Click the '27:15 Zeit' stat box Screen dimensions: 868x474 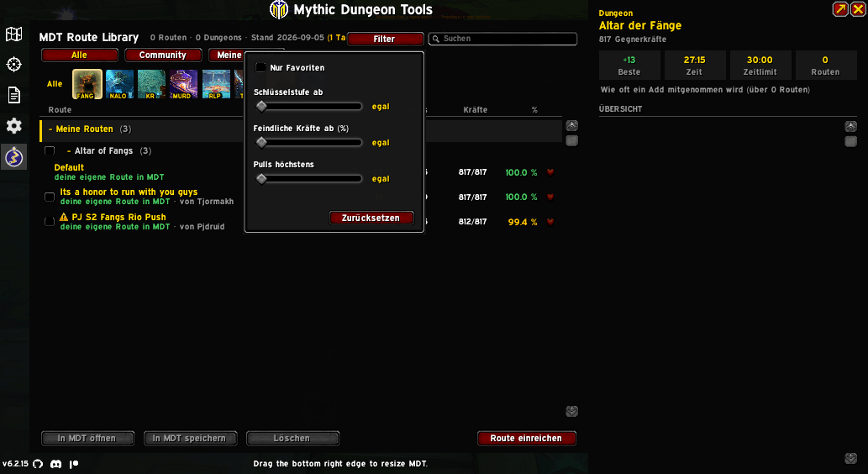click(695, 66)
